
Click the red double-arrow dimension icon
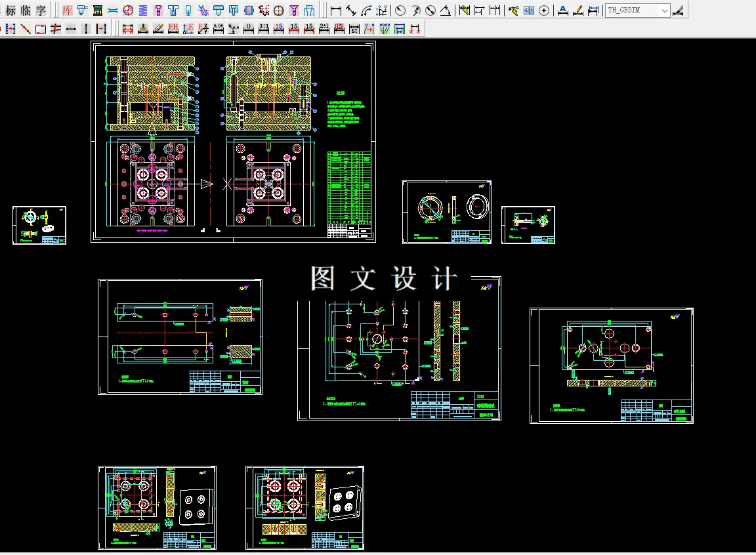(x=128, y=29)
